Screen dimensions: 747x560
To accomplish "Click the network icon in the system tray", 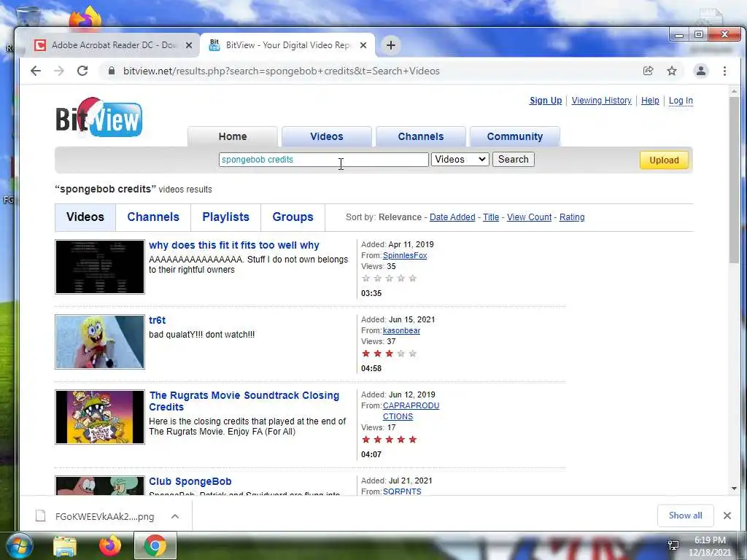I will pos(673,545).
